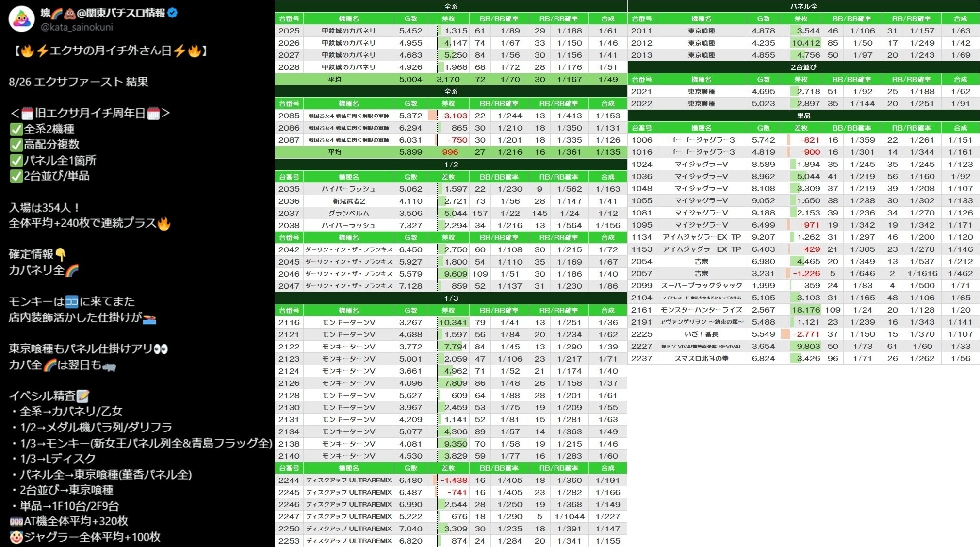Click the 1/3 section header bar
Viewport: 980px width, 547px height.
451,298
